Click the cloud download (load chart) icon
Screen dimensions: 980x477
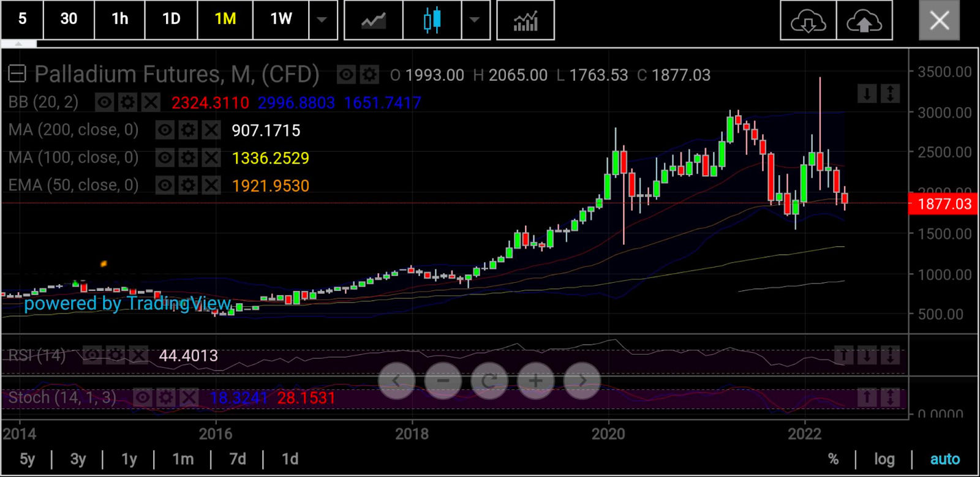click(808, 20)
